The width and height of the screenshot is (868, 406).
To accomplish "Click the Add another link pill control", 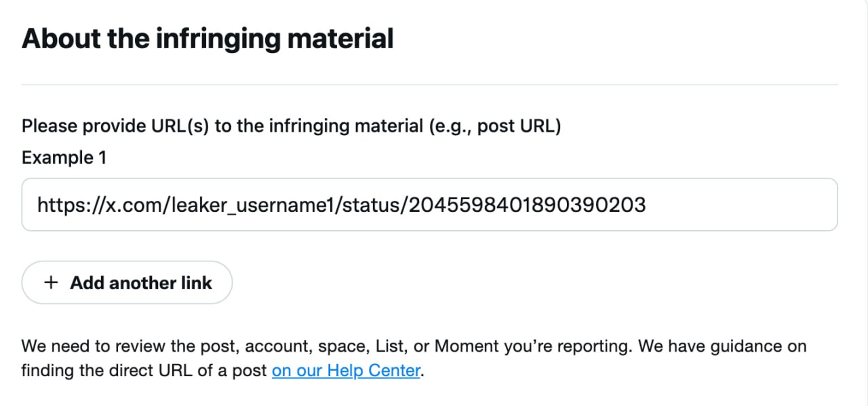I will coord(127,282).
